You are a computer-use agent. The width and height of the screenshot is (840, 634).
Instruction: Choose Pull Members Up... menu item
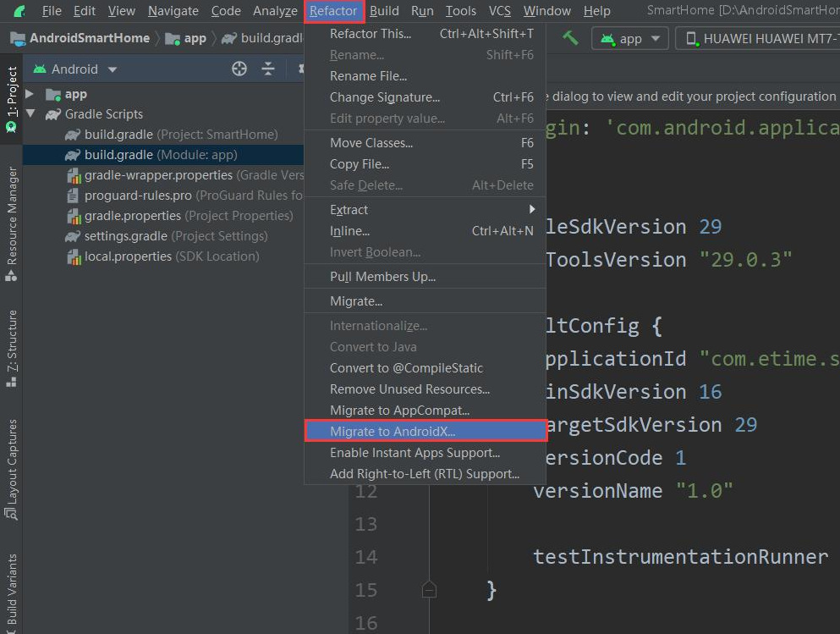coord(425,277)
